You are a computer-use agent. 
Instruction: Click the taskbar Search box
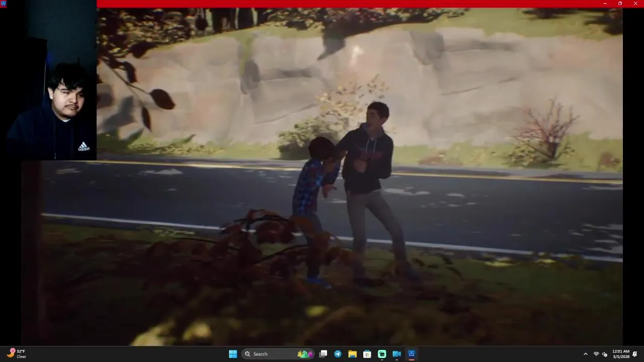[x=278, y=354]
